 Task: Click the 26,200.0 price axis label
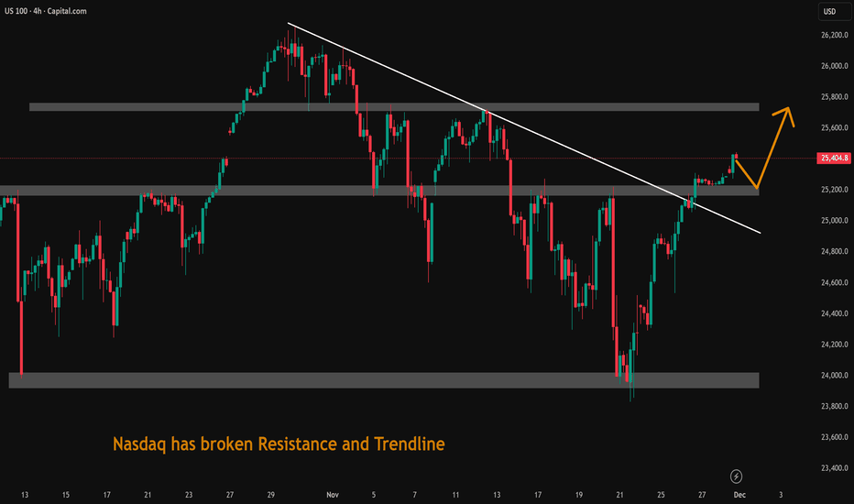[832, 35]
